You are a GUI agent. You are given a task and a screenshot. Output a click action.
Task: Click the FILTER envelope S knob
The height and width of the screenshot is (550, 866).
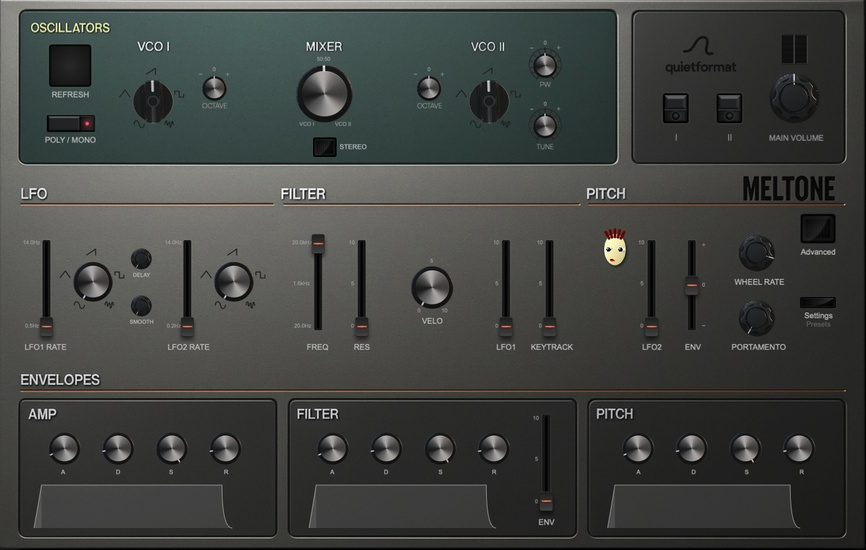pyautogui.click(x=440, y=448)
